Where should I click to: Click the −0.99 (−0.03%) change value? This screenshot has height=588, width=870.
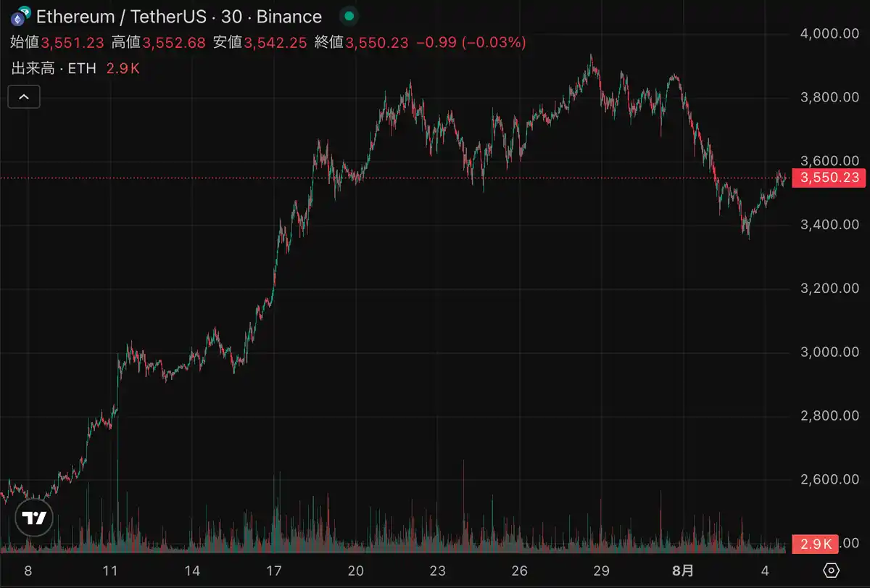click(471, 43)
